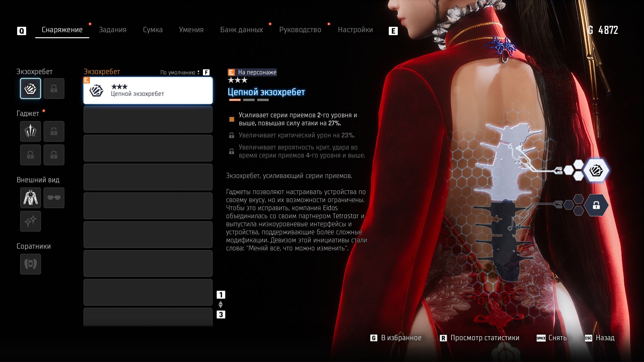
Task: Select the first gadget gear slot
Action: 31,131
